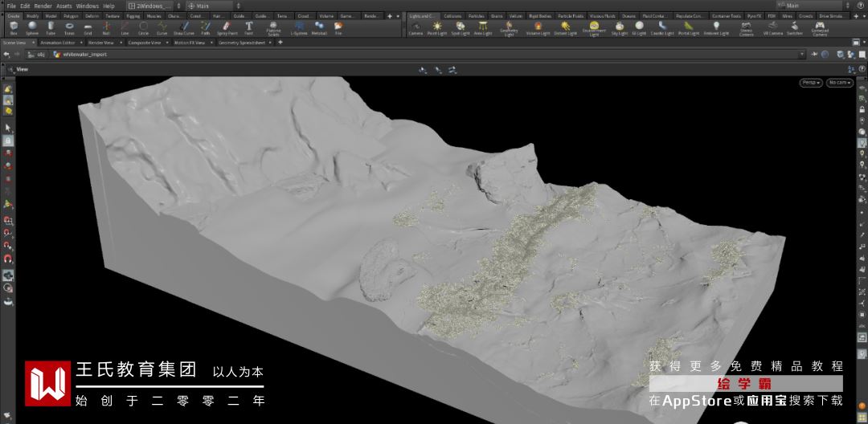
Task: Click the Sky Light tool
Action: pyautogui.click(x=619, y=27)
